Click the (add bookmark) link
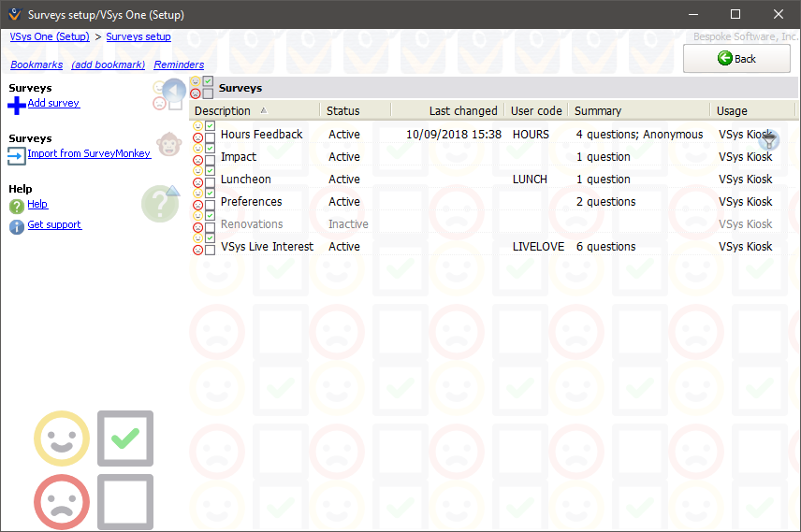801x532 pixels. 109,65
